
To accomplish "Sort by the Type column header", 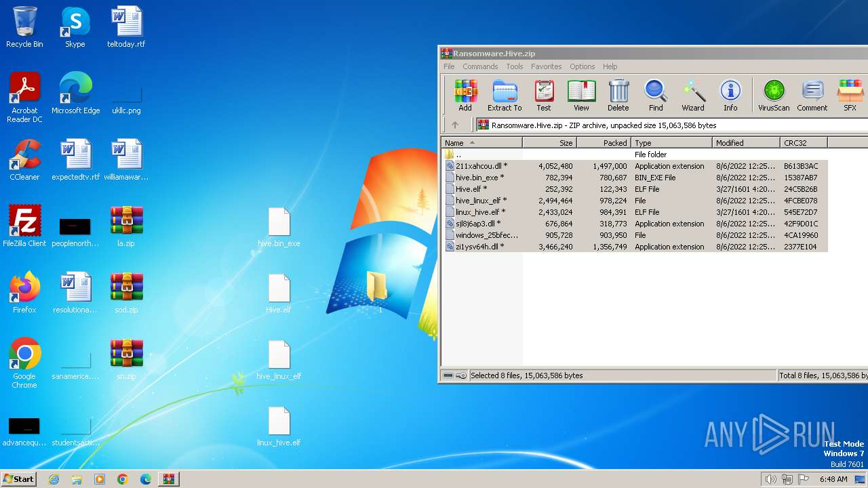I will (671, 143).
